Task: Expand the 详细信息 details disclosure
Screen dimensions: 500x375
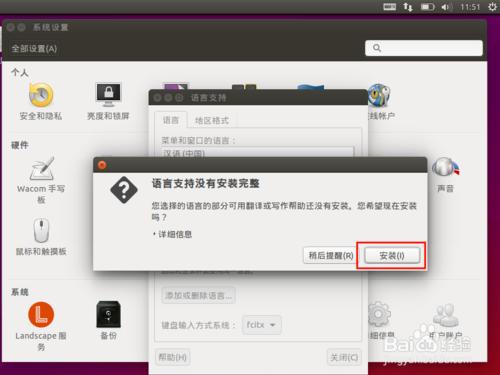Action: [x=172, y=234]
